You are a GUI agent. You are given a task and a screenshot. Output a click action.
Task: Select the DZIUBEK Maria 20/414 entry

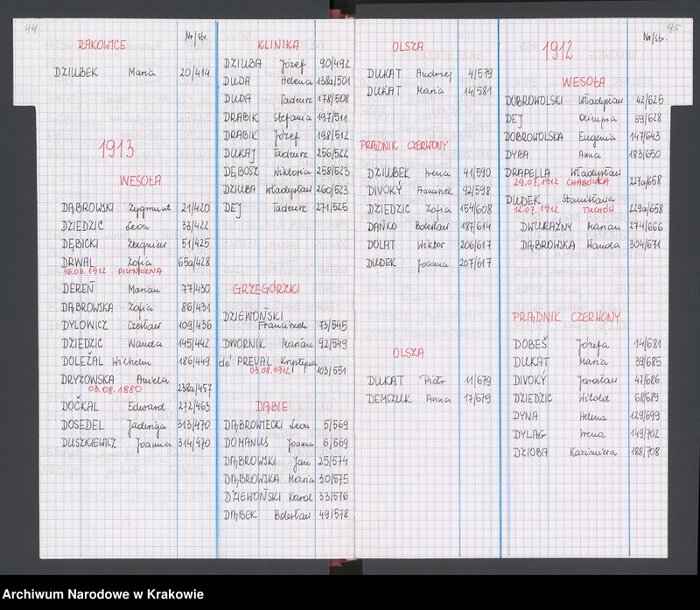click(x=132, y=73)
